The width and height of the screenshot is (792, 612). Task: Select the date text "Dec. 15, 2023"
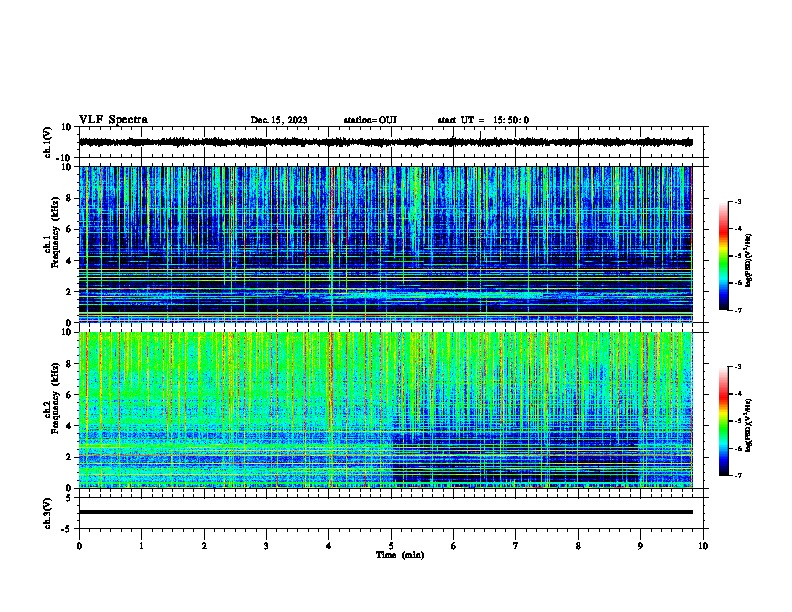click(279, 120)
